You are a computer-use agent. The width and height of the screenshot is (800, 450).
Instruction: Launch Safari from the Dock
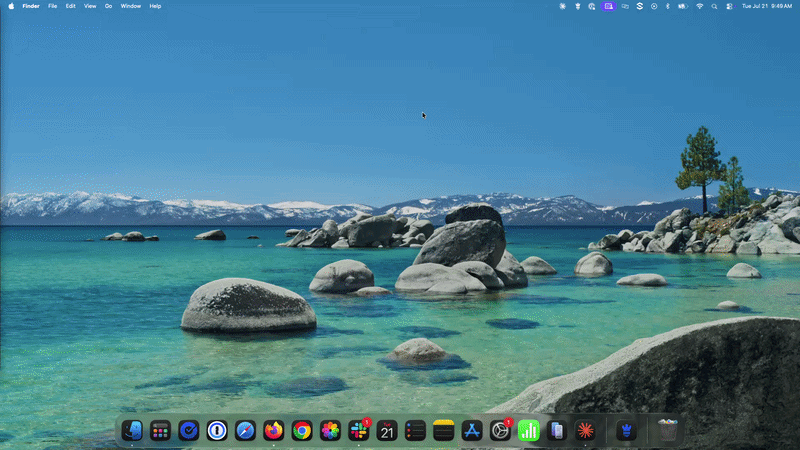[245, 431]
